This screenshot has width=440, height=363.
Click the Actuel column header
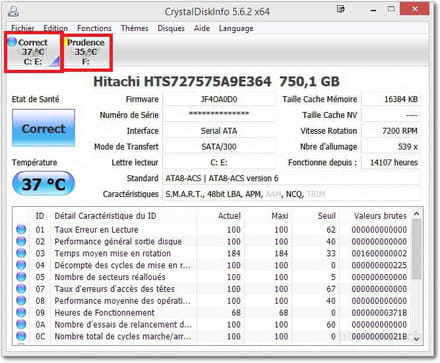pos(229,216)
